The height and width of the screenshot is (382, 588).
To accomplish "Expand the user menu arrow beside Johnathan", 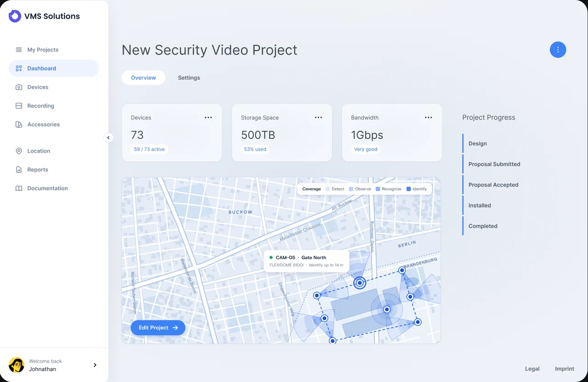I will click(95, 365).
